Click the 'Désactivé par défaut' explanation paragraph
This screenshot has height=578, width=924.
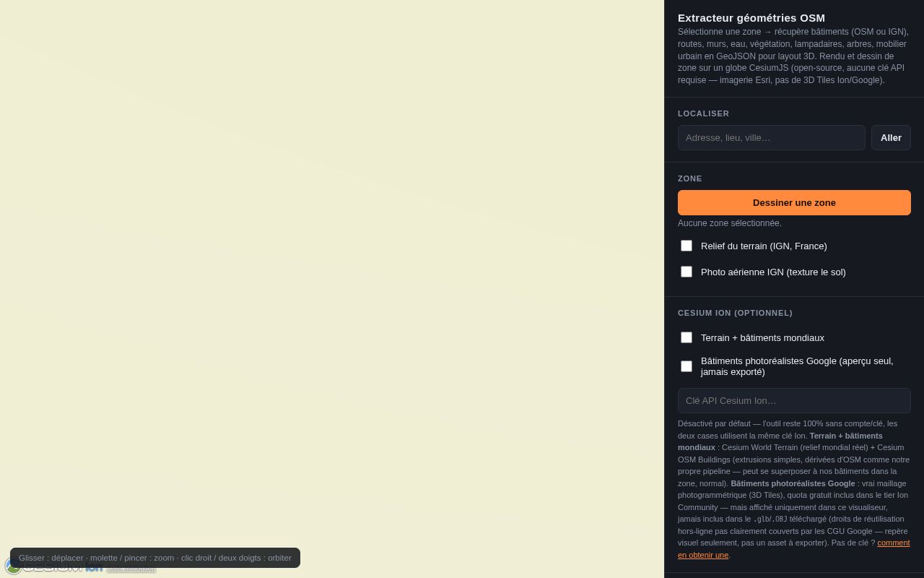coord(794,489)
